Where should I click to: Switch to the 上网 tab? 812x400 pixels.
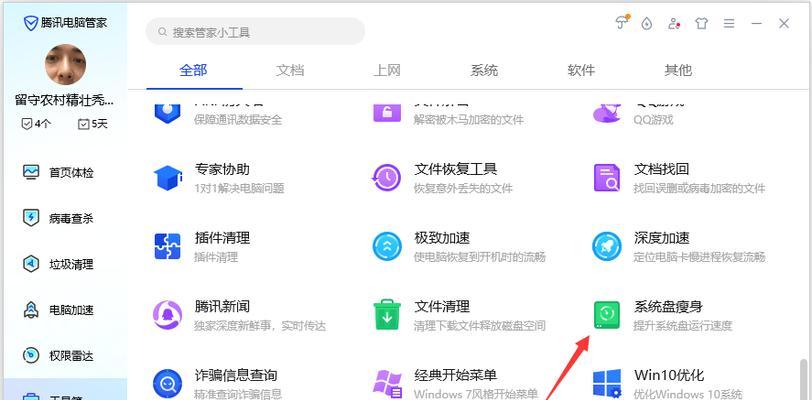[387, 70]
